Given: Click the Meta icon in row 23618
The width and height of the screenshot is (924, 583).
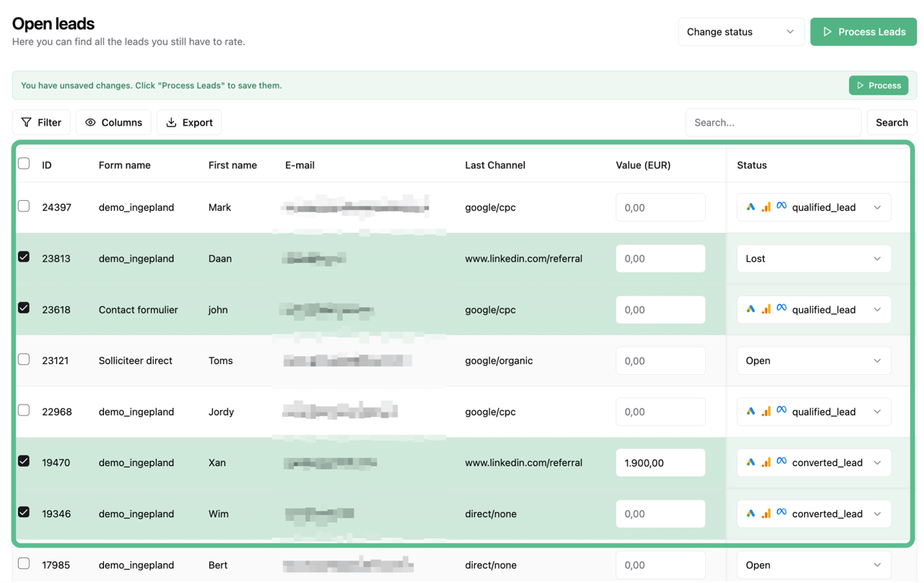Looking at the screenshot, I should 781,308.
